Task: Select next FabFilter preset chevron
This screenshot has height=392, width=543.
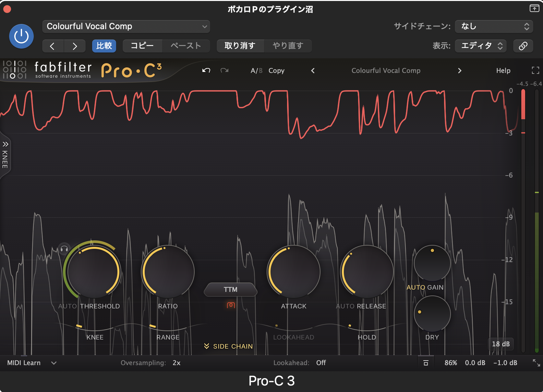Action: [460, 71]
